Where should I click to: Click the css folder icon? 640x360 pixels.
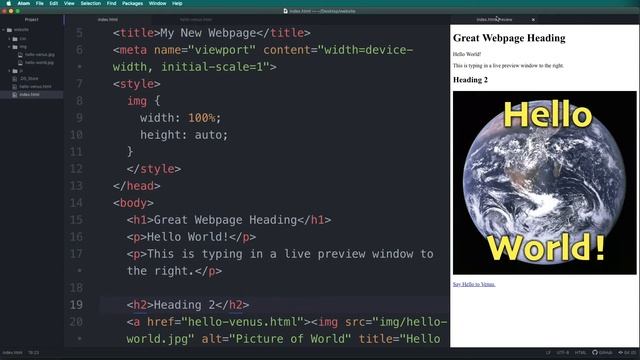tap(15, 39)
